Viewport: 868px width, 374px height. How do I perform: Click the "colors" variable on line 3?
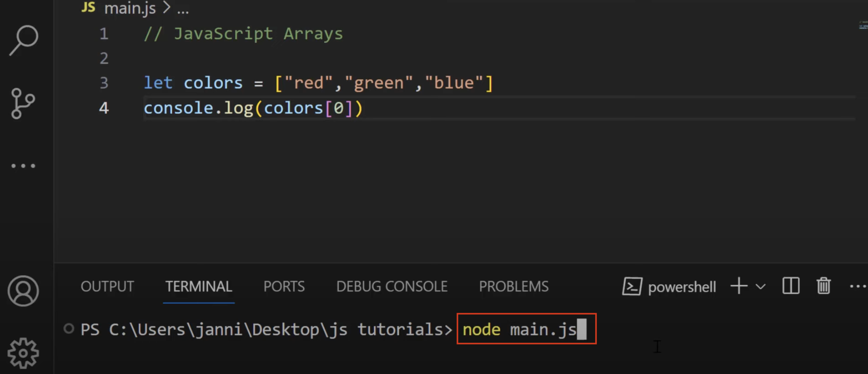click(x=213, y=83)
